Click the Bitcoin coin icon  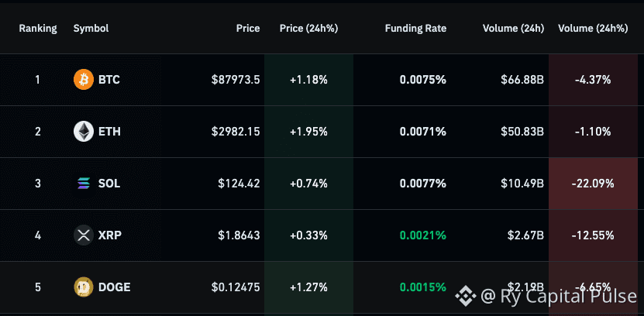pos(84,80)
